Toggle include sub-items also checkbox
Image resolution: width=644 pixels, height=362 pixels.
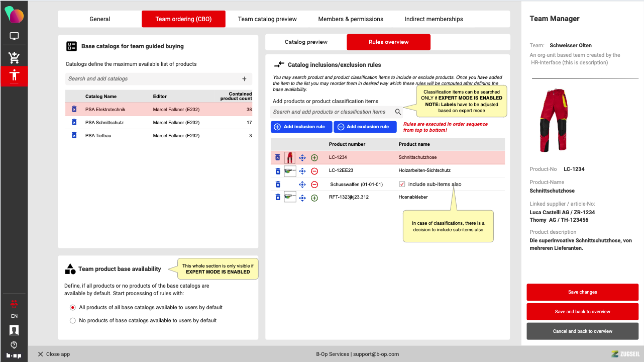[402, 184]
